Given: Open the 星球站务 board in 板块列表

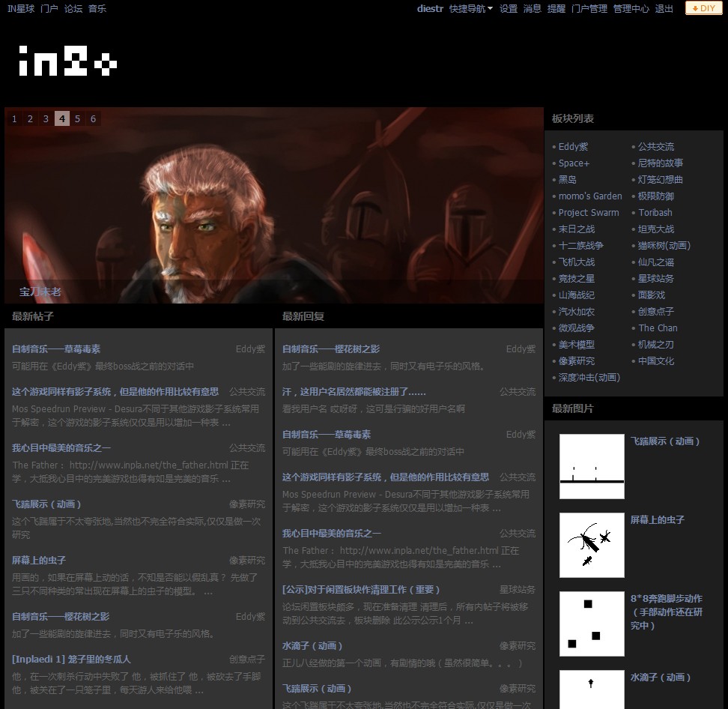Looking at the screenshot, I should click(655, 279).
